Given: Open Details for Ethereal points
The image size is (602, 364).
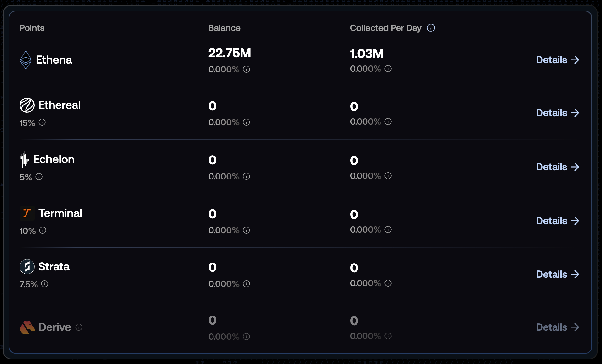Looking at the screenshot, I should pyautogui.click(x=557, y=113).
